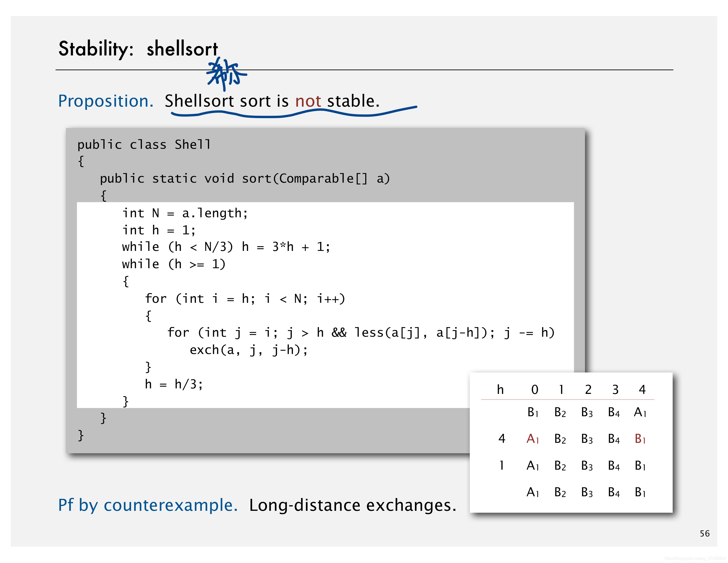The width and height of the screenshot is (728, 563).
Task: Click the "public class Shell" code line
Action: [144, 145]
